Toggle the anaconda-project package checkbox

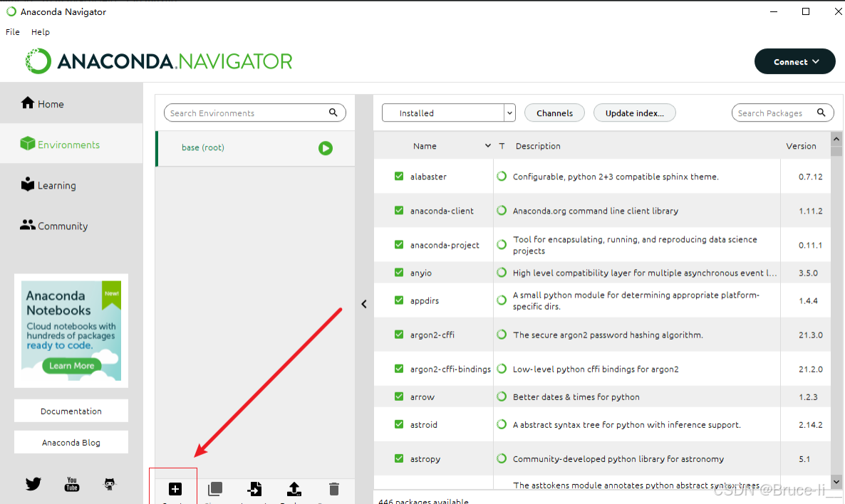399,244
